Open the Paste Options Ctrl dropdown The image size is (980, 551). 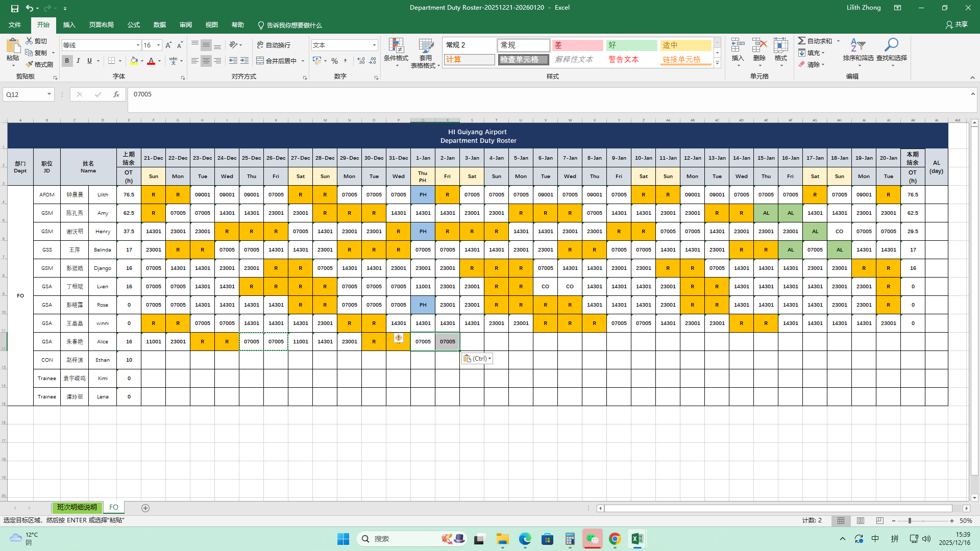tap(477, 359)
